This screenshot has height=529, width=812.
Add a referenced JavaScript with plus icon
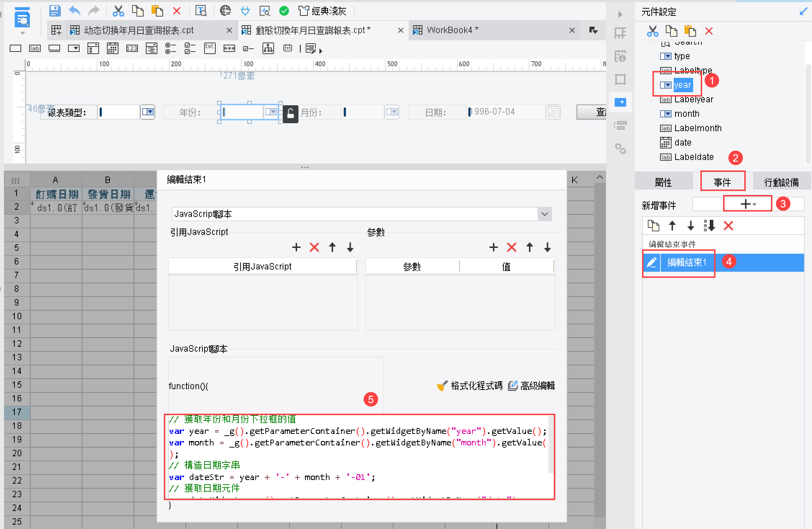[296, 247]
